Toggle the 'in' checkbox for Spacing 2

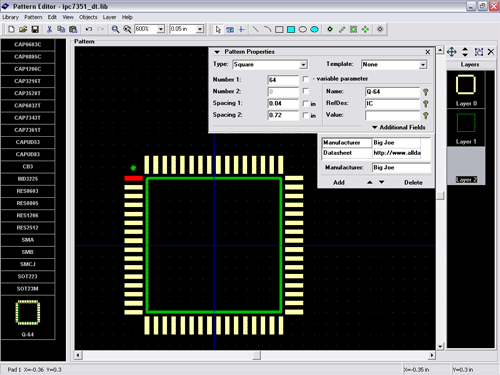(x=306, y=115)
